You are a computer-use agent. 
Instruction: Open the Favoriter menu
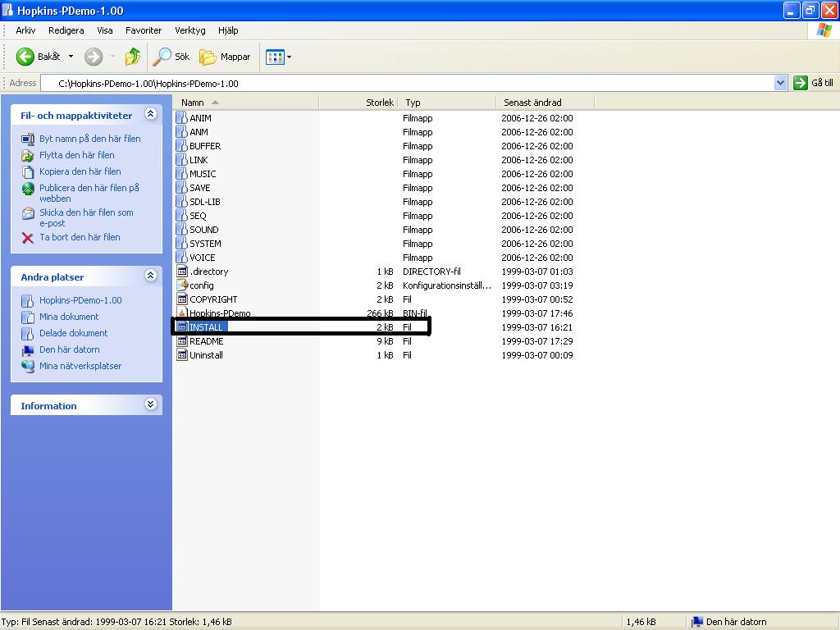[x=144, y=30]
